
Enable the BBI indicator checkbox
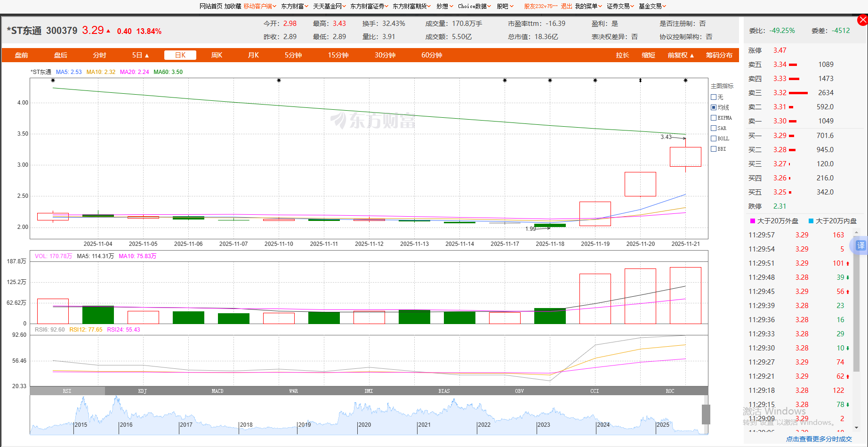point(714,149)
